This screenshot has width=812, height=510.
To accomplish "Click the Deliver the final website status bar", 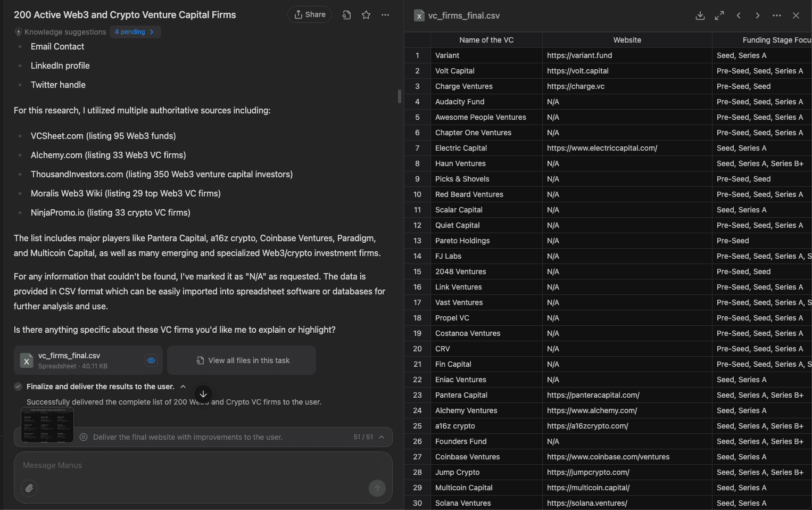I will (203, 437).
